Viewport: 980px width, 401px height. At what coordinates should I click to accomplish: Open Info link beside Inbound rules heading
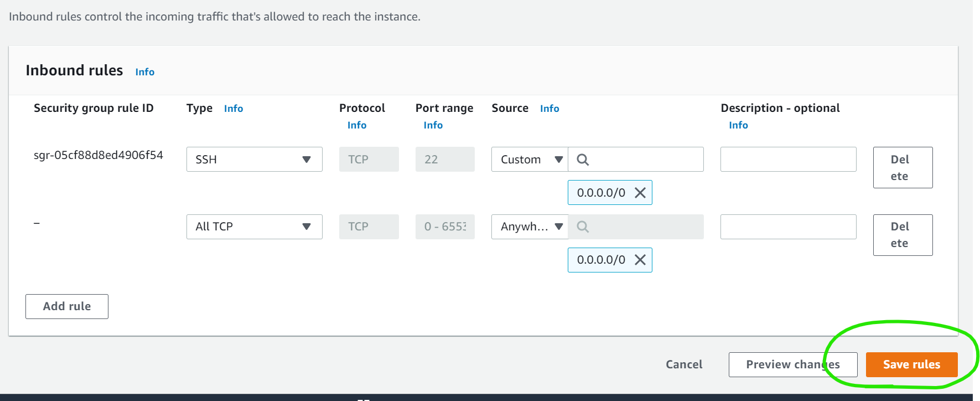[x=145, y=72]
